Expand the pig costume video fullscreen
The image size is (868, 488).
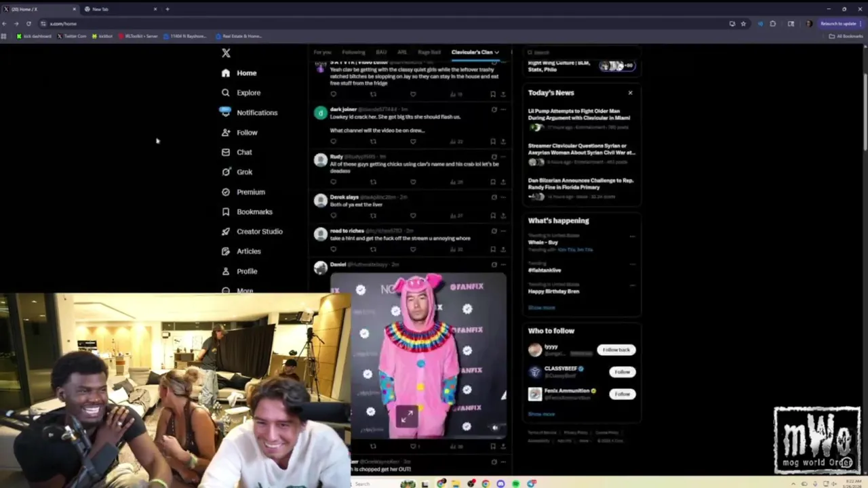pos(406,418)
